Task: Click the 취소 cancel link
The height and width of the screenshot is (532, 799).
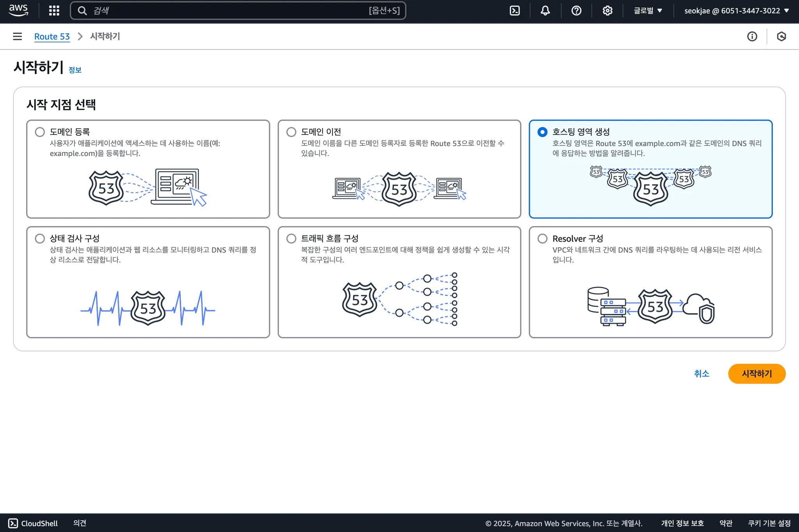Action: pos(701,374)
